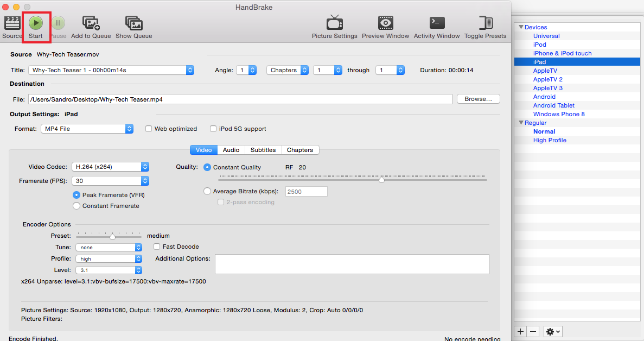Select the iPhone & iPod touch preset

(x=562, y=53)
